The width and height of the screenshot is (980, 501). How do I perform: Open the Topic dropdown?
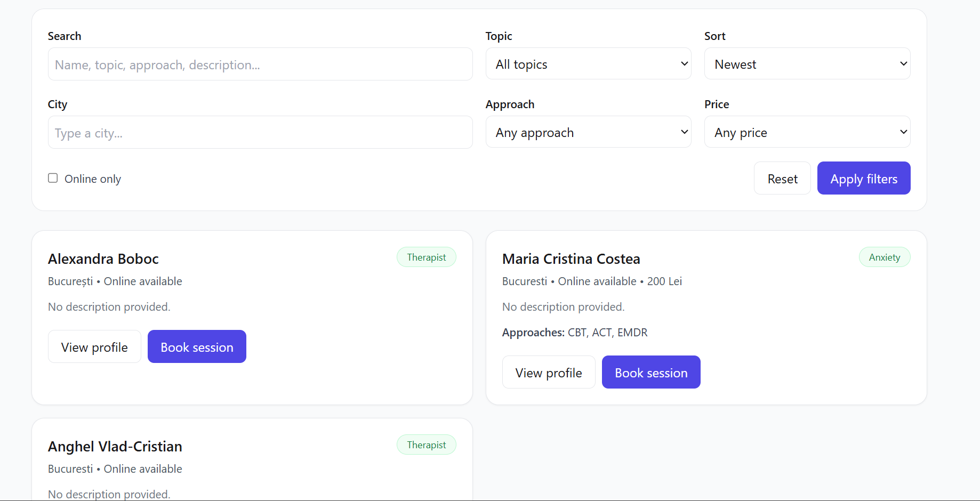click(588, 64)
